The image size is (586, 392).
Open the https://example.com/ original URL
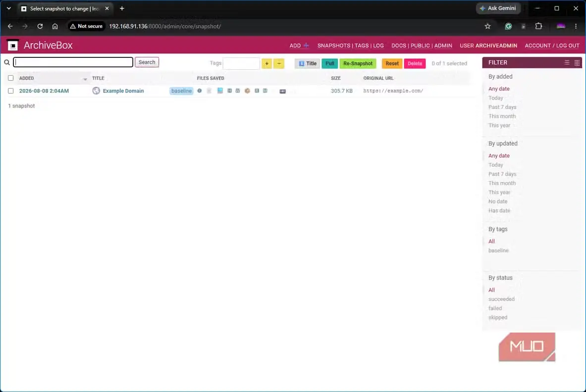tap(393, 91)
